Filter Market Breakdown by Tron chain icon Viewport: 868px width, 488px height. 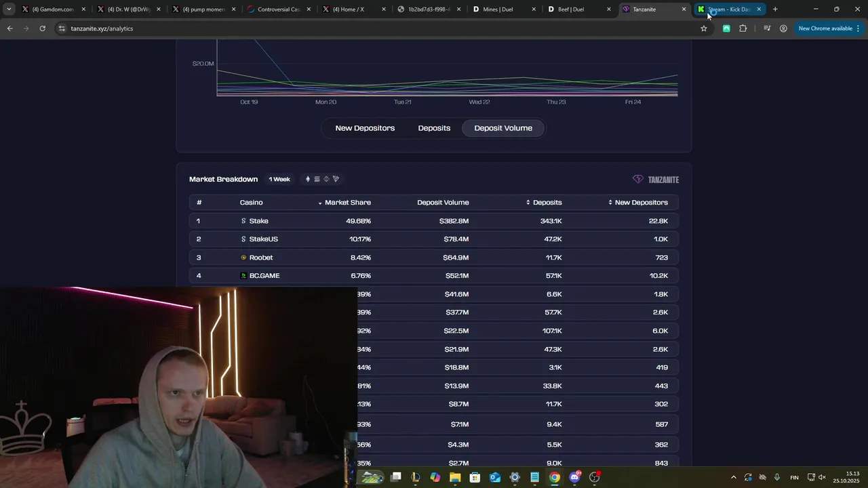click(x=336, y=179)
